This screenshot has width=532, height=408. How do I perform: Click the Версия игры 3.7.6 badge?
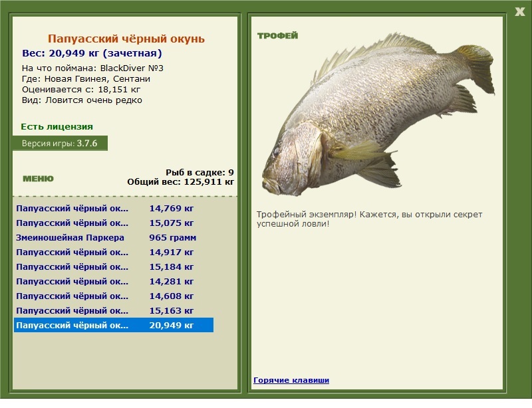(59, 143)
